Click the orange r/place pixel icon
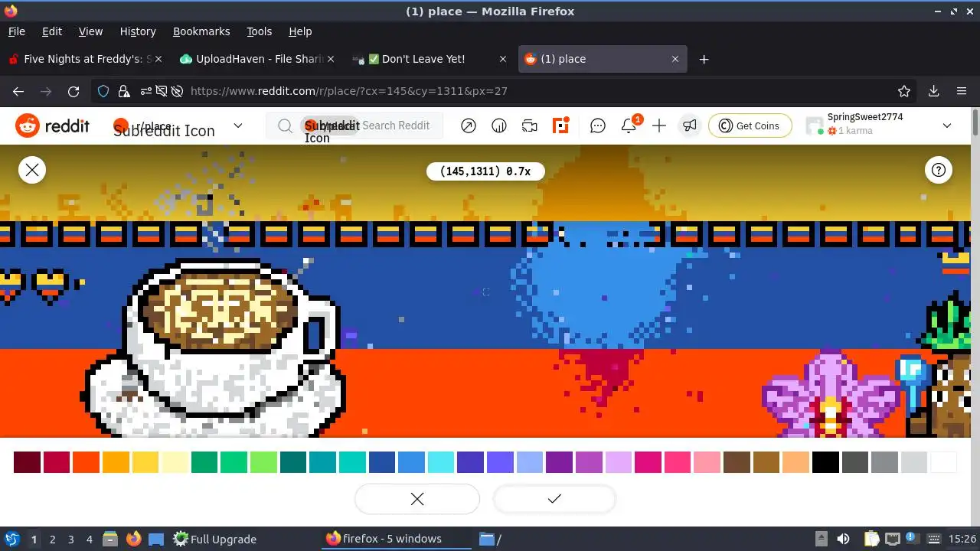Viewport: 980px width, 551px height. pyautogui.click(x=561, y=126)
